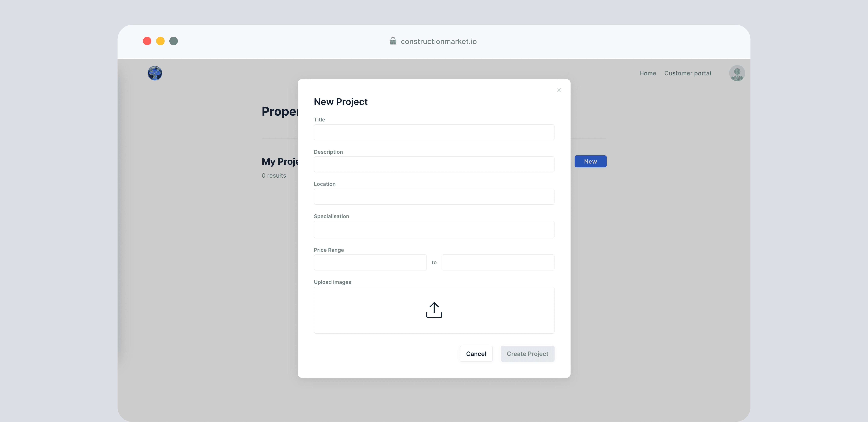
Task: Go to the Home nav link
Action: (648, 73)
